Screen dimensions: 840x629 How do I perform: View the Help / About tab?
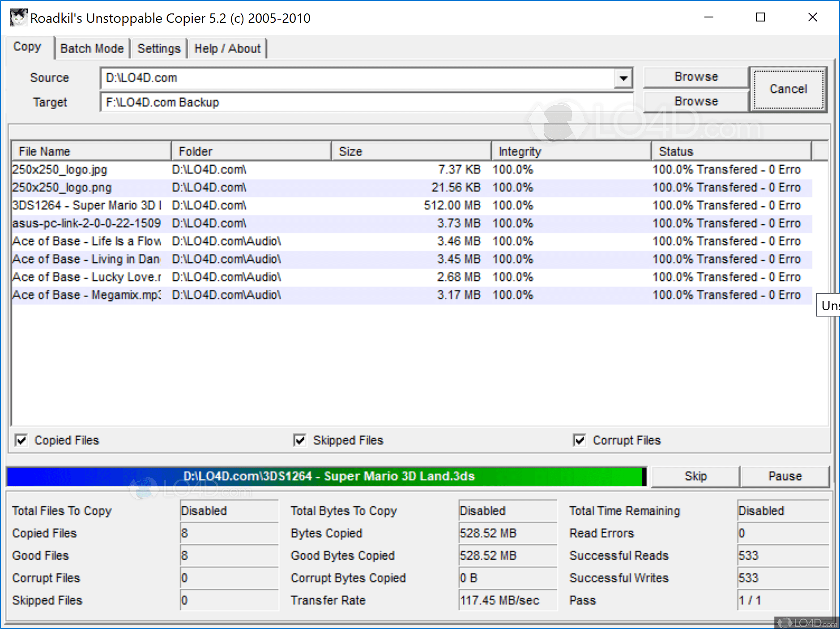coord(227,48)
